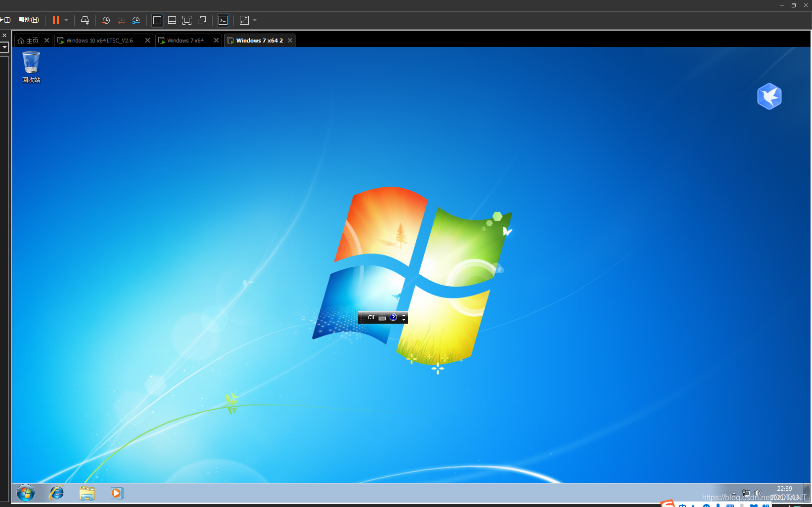Open Windows Explorer from the taskbar

click(87, 493)
